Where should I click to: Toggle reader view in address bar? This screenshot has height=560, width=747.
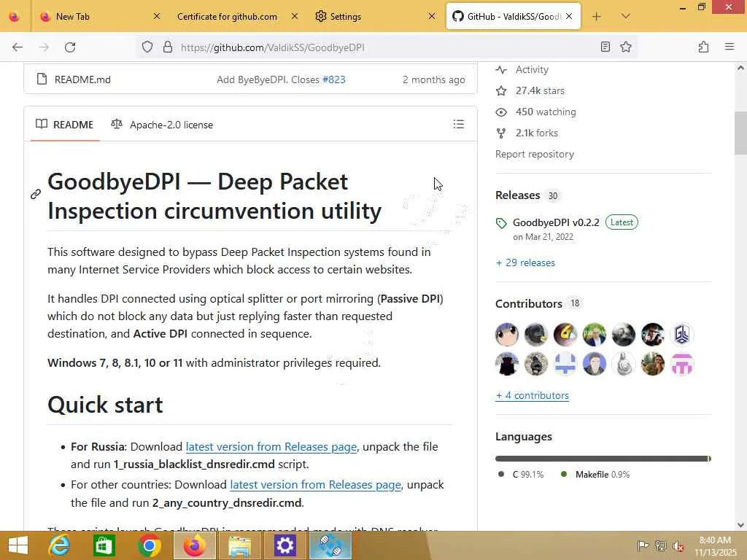[605, 47]
